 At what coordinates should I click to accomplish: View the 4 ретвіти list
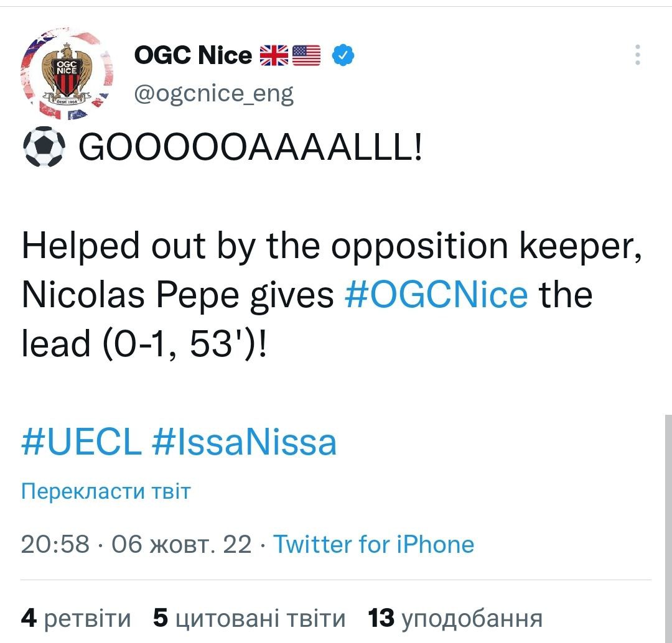76,618
